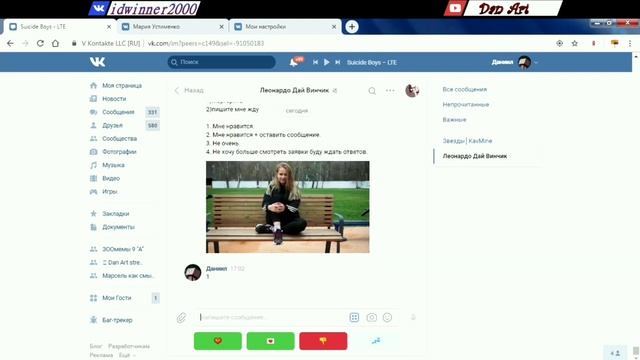Open Новости in sidebar
This screenshot has height=360, width=640.
click(114, 99)
